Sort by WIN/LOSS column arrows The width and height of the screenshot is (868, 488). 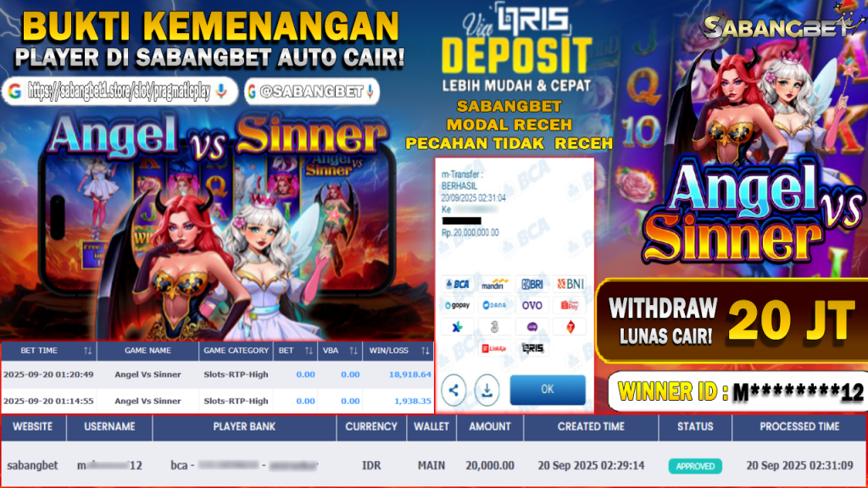point(425,351)
